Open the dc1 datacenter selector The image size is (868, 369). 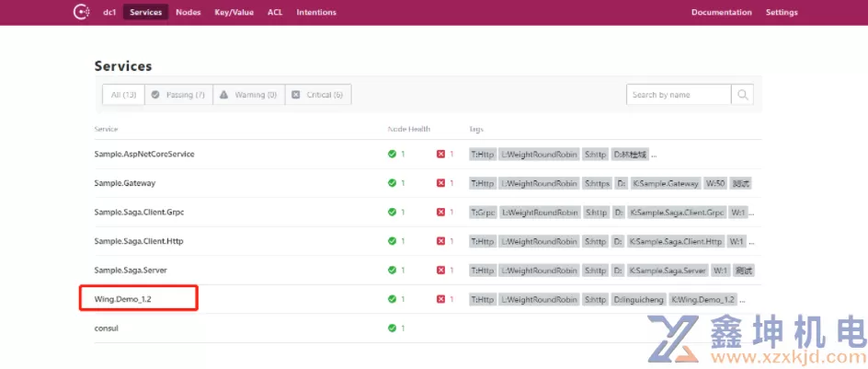click(x=109, y=12)
